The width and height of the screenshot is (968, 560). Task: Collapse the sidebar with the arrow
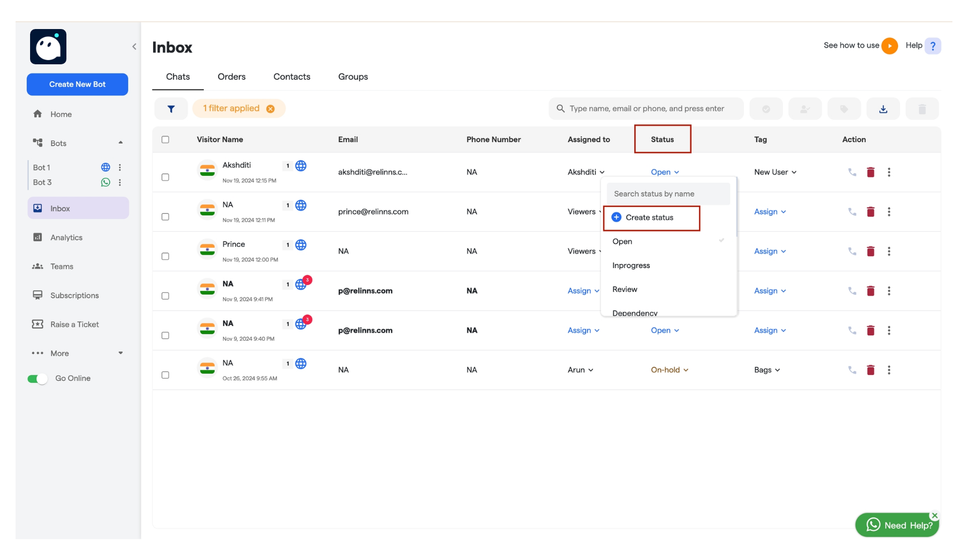(x=134, y=47)
